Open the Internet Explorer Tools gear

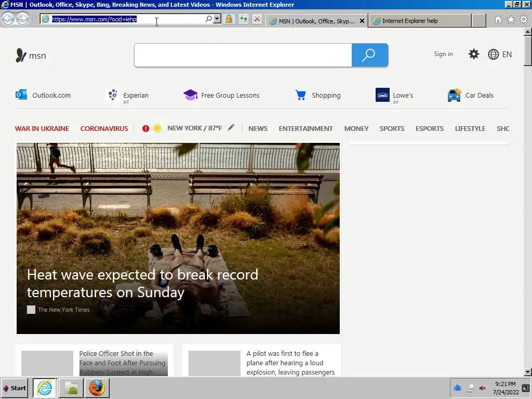(524, 20)
